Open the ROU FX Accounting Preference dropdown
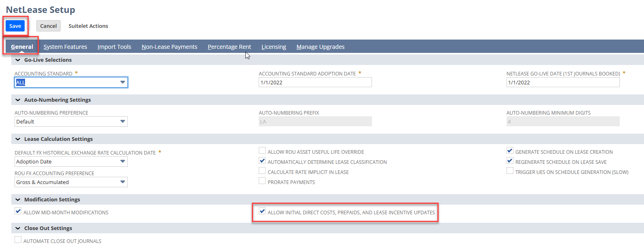 coord(71,182)
